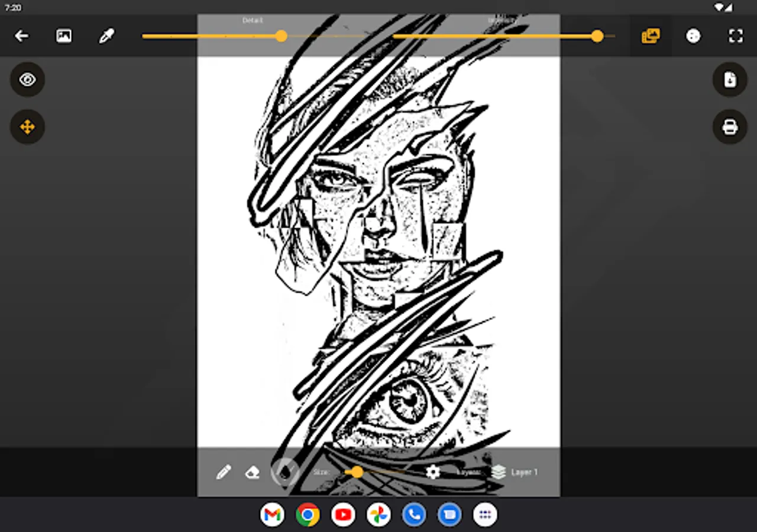
Task: Open the Layer 1 selector
Action: click(x=525, y=472)
